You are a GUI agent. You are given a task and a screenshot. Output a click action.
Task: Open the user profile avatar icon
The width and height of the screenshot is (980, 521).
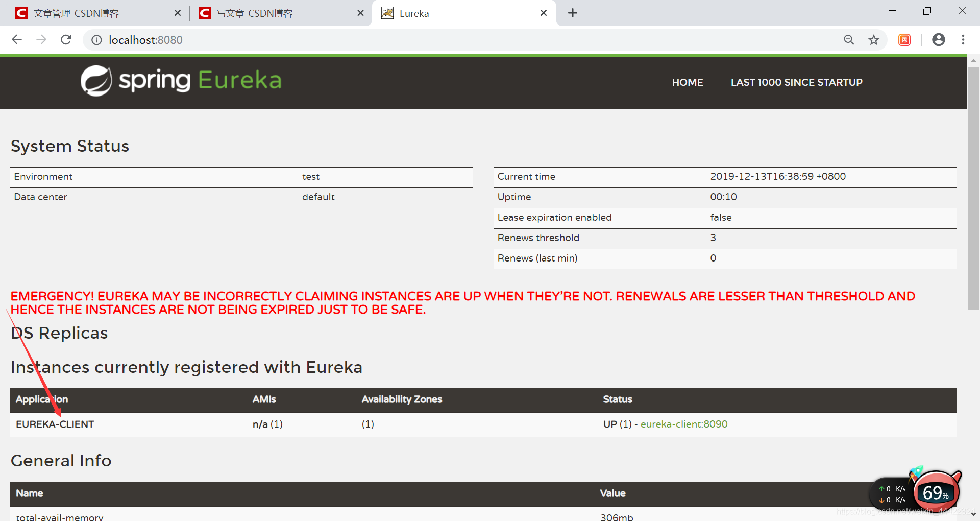point(938,40)
